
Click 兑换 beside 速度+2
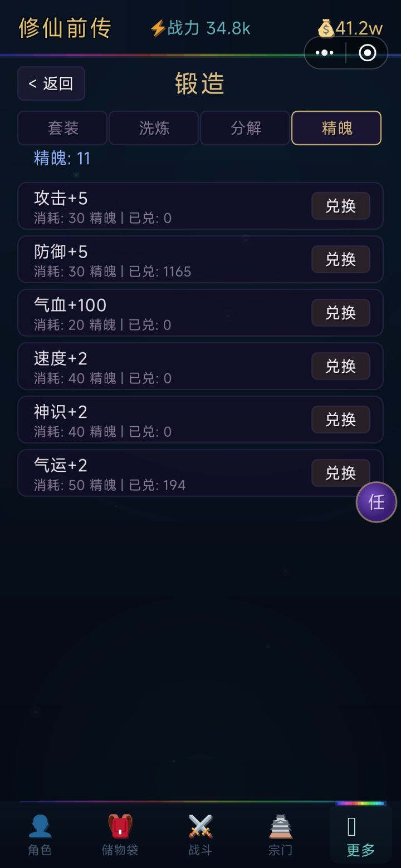[x=340, y=366]
